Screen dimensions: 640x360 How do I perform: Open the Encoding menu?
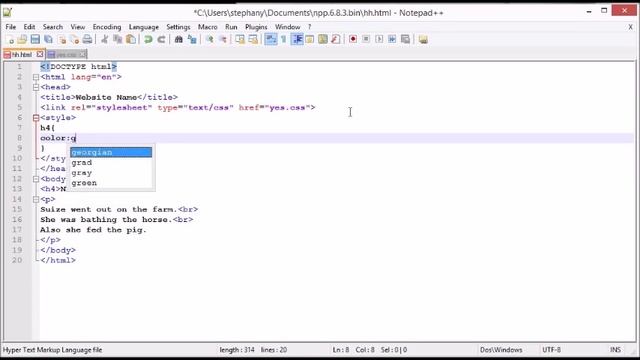coord(107,27)
